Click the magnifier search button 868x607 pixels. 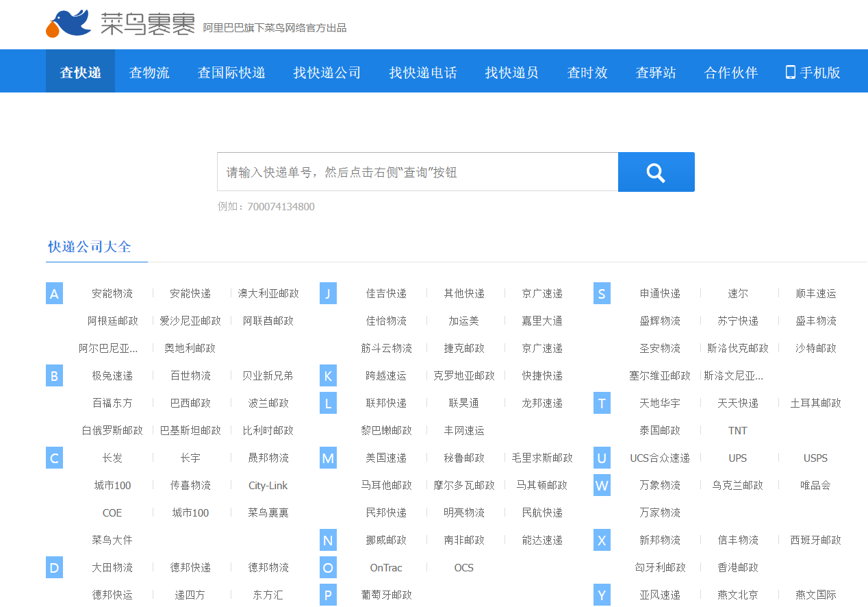pyautogui.click(x=656, y=172)
